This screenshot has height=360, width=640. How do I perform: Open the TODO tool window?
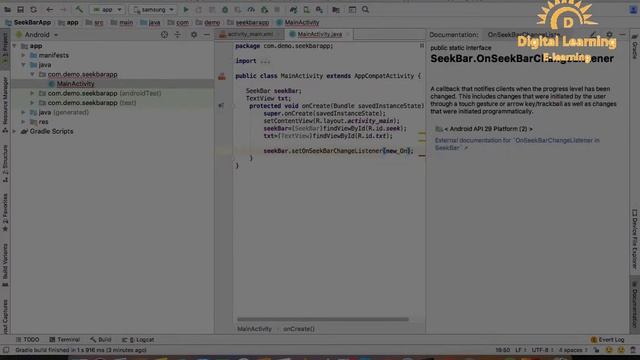pos(27,340)
